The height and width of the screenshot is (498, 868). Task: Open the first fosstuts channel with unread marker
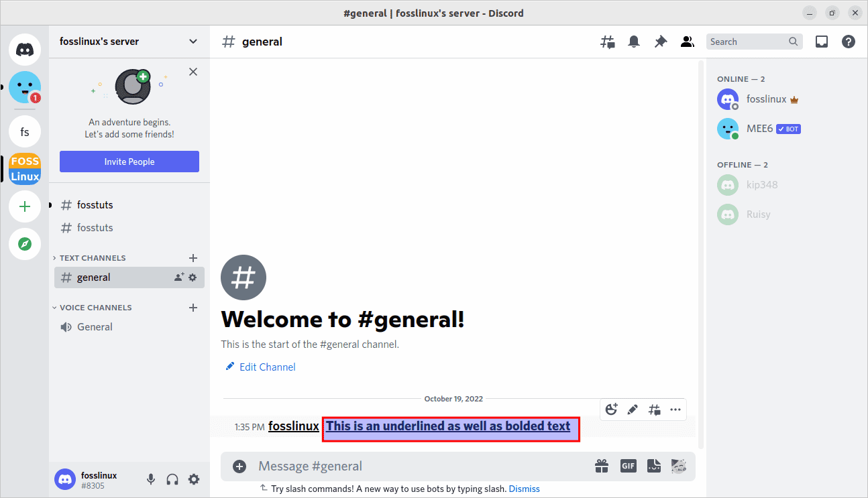tap(129, 204)
